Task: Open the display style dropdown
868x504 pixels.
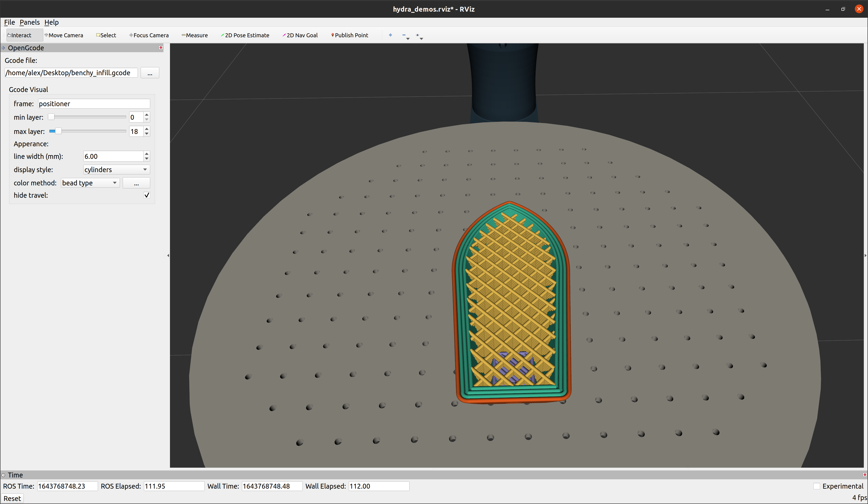Action: (x=117, y=170)
